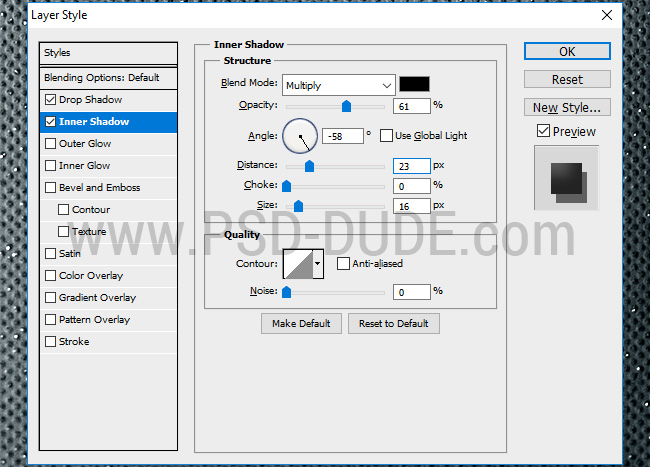Click the Angle dial control
Image resolution: width=650 pixels, height=467 pixels.
pyautogui.click(x=300, y=136)
